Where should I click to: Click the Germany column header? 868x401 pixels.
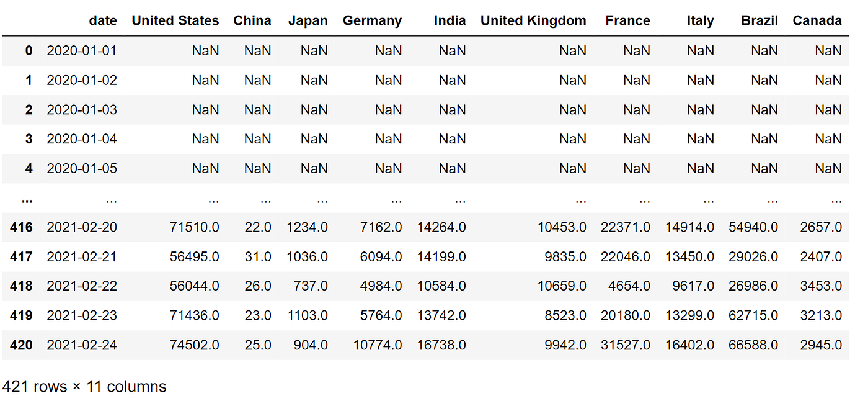pos(372,20)
